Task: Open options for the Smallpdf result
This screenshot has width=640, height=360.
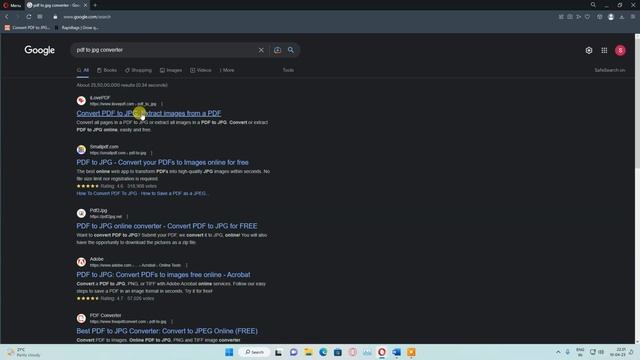Action: pyautogui.click(x=151, y=153)
